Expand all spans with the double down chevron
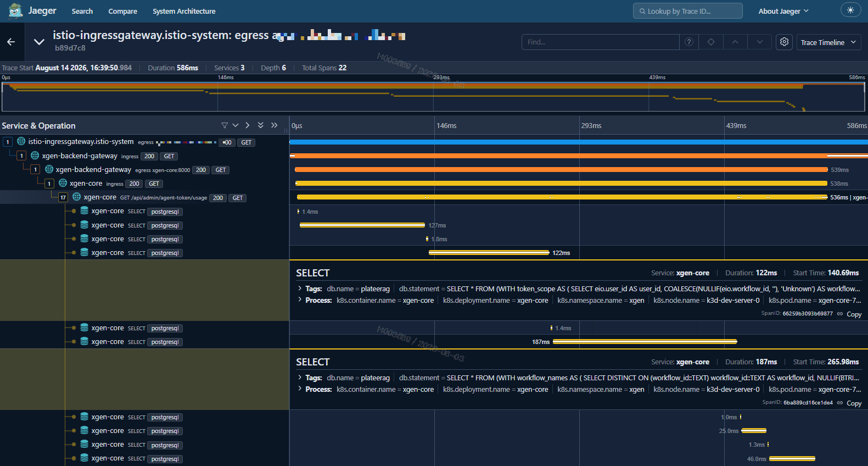Viewport: 868px width, 466px height. [261, 125]
